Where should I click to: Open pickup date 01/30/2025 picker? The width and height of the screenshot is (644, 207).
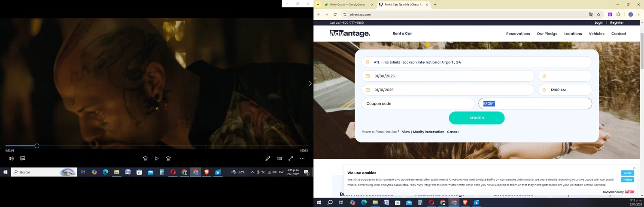[x=448, y=76]
